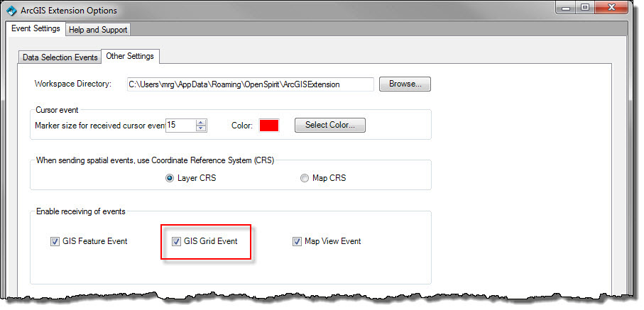Click the Workspace Directory path field
The width and height of the screenshot is (644, 310).
(250, 84)
